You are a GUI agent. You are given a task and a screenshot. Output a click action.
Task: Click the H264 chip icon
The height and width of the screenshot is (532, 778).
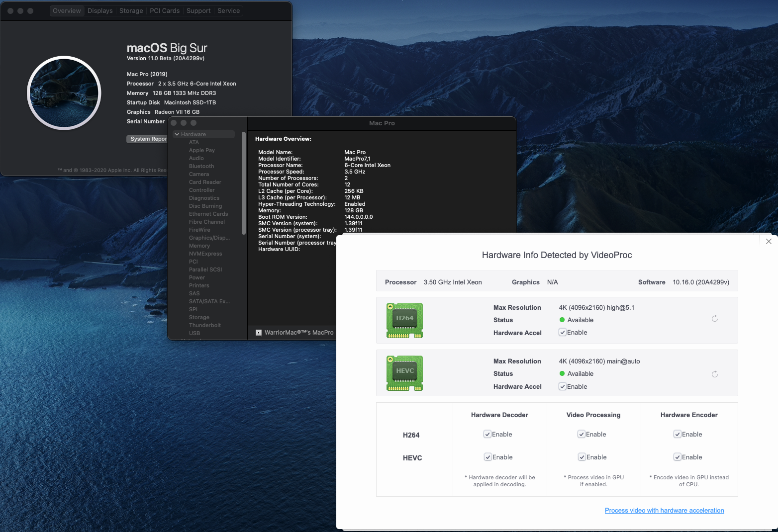pyautogui.click(x=404, y=320)
